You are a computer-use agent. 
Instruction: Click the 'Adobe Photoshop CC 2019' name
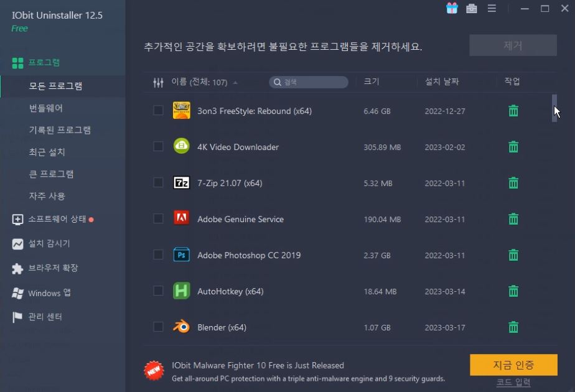[x=249, y=255]
